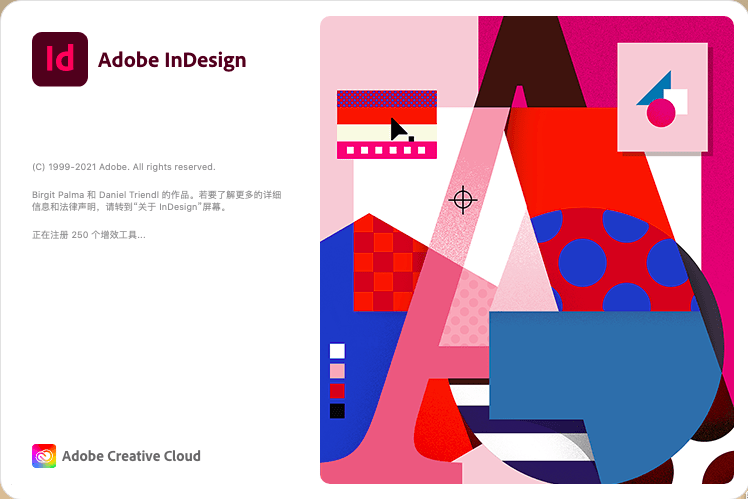This screenshot has height=499, width=748.
Task: Click the "Adobe Creative Cloud" label
Action: 131,456
